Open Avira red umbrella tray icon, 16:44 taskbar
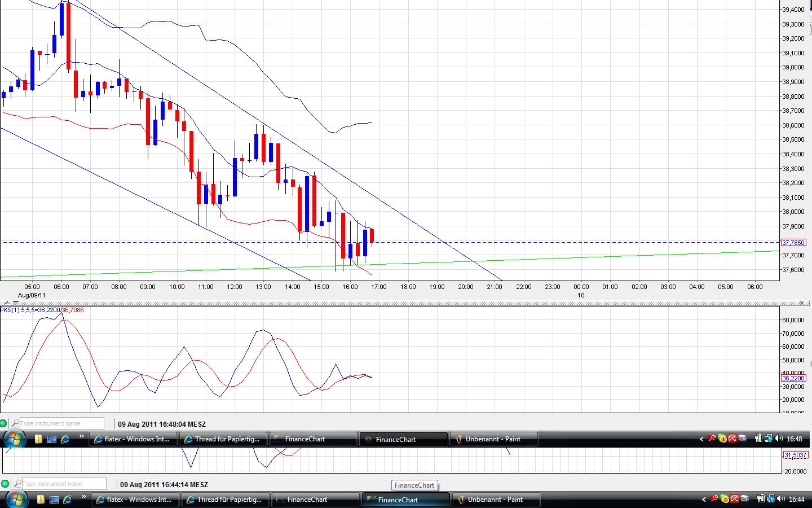The image size is (812, 508). [x=735, y=499]
